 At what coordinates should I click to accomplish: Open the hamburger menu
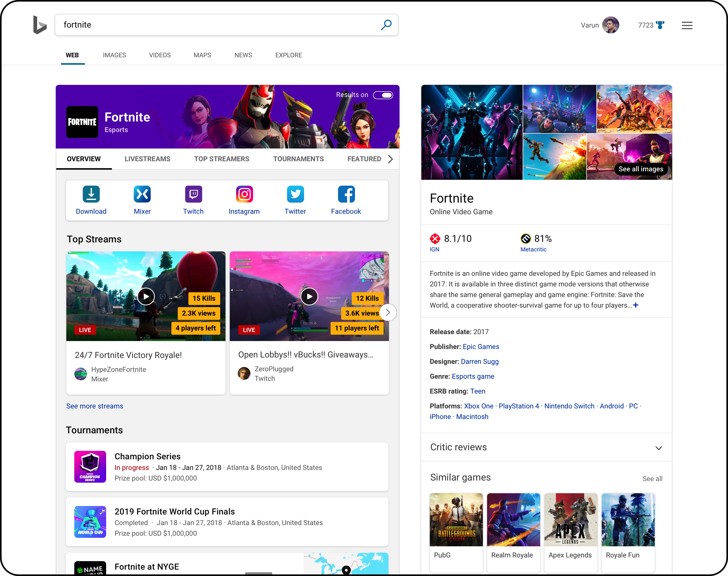[687, 25]
